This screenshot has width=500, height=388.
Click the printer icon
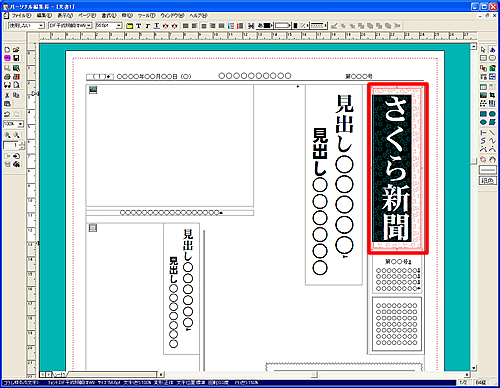tap(7, 77)
